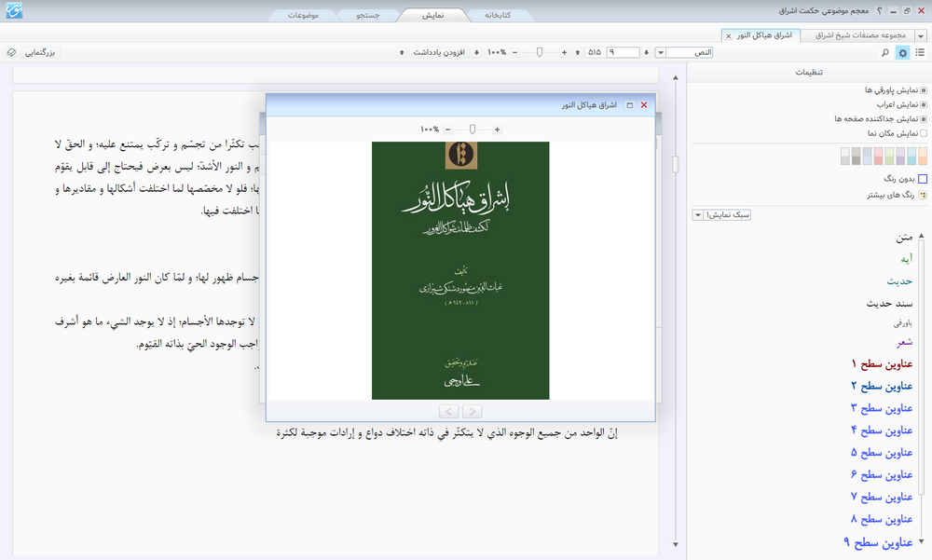This screenshot has height=560, width=932.
Task: Open the النص section dropdown
Action: (x=661, y=53)
